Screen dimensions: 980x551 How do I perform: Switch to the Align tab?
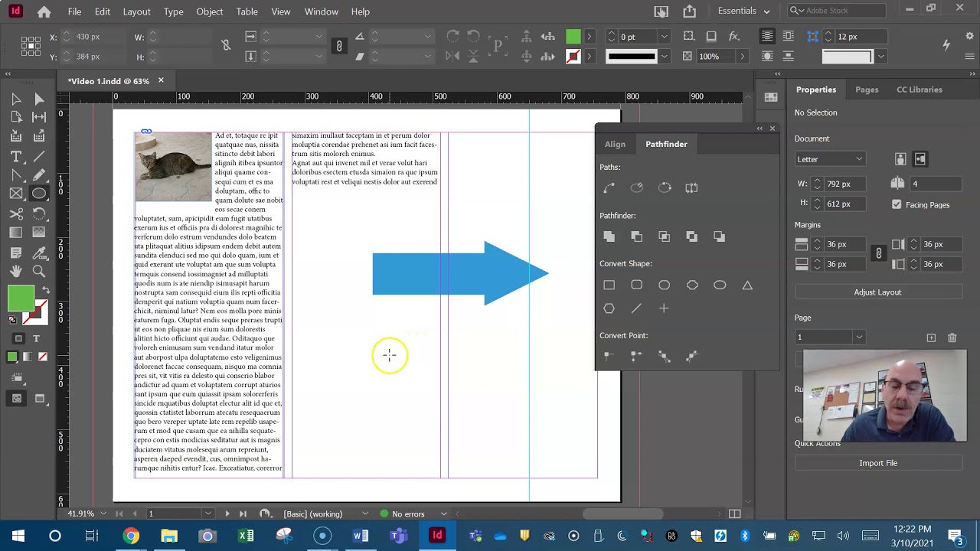click(615, 144)
